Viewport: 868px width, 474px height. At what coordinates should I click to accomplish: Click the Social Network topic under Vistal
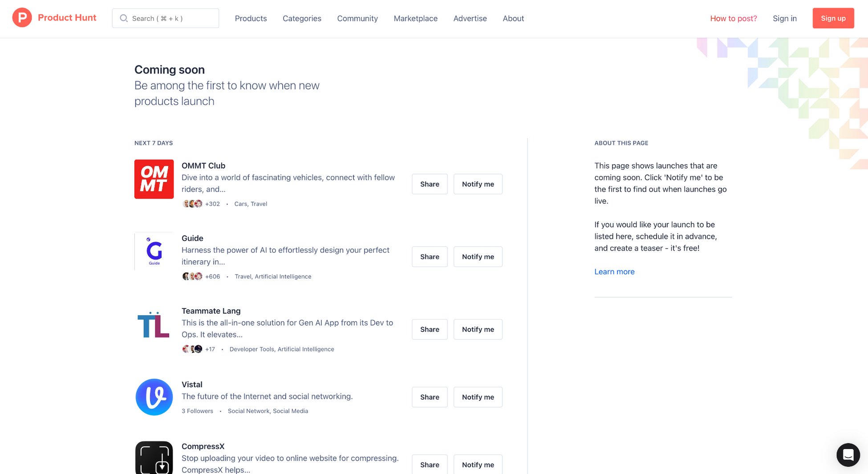[x=248, y=411]
